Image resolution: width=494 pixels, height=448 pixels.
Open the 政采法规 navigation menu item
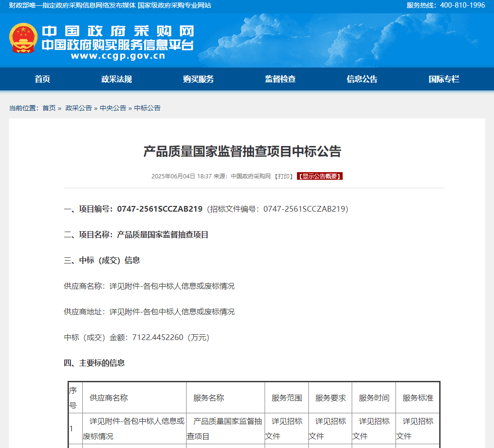117,79
